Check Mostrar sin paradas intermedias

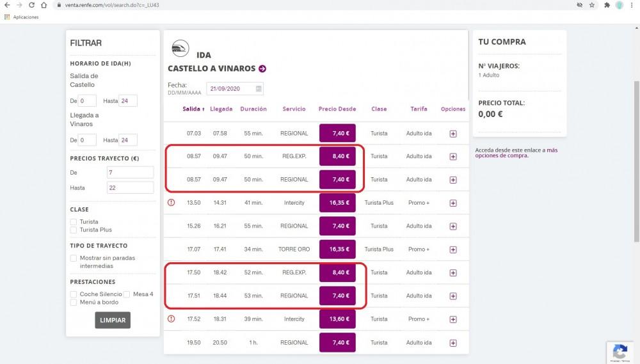(x=74, y=258)
